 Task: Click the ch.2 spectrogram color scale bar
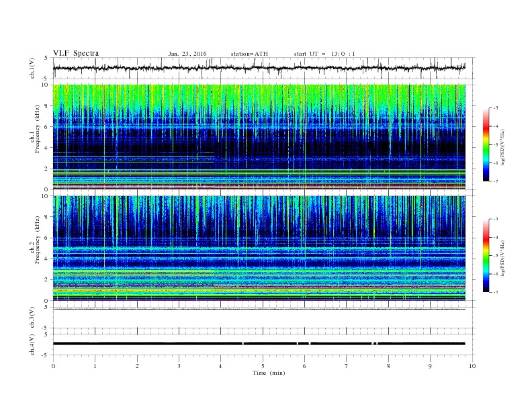click(x=486, y=256)
